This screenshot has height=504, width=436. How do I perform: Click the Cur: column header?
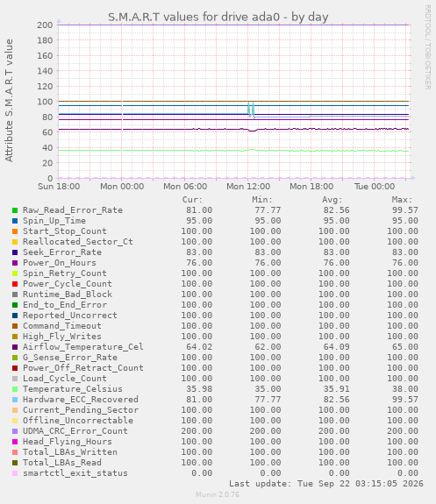coord(192,200)
